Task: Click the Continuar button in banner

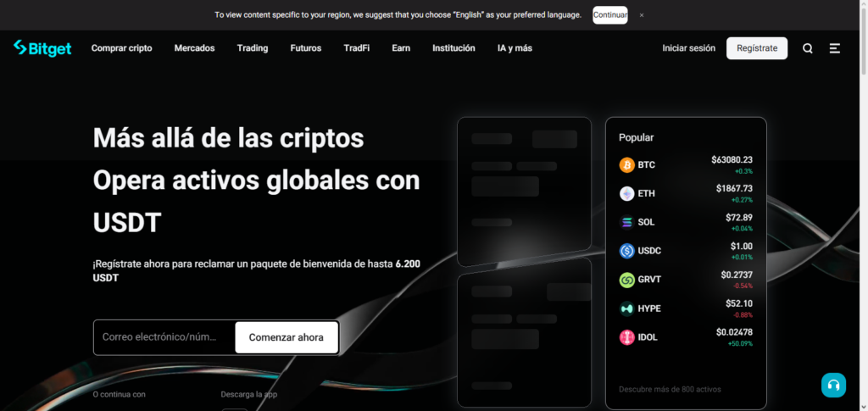Action: click(610, 15)
